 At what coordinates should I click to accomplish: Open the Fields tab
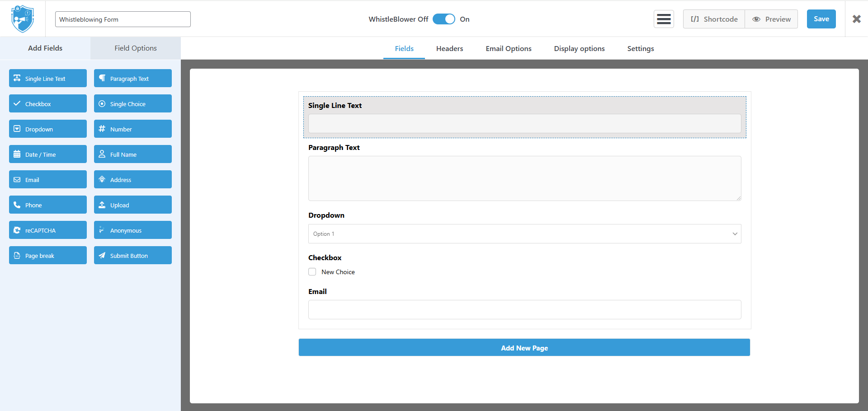tap(404, 49)
